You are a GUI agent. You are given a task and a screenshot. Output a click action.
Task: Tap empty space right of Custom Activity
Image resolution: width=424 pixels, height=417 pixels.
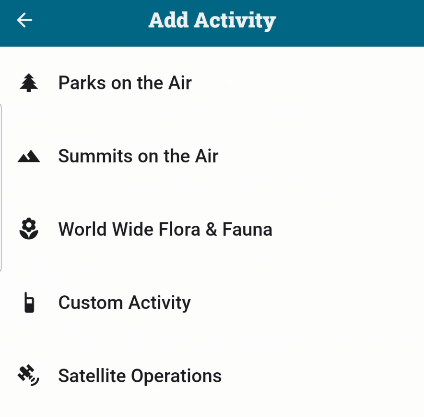pos(307,303)
